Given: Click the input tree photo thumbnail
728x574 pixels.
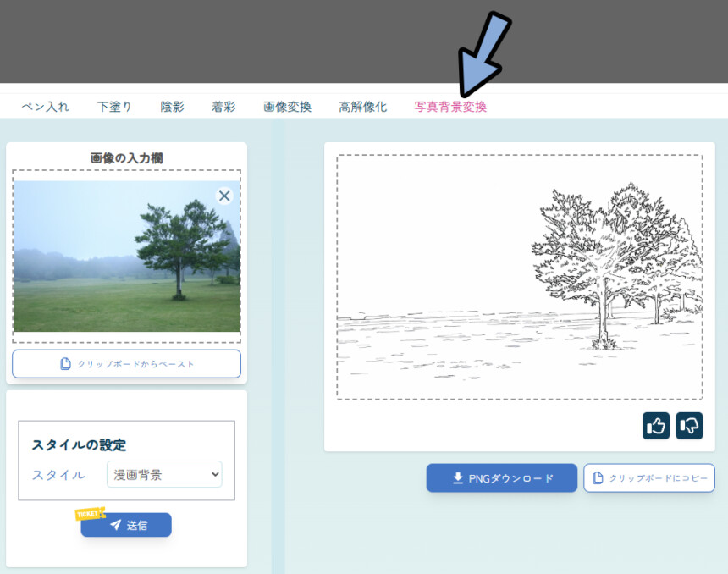Looking at the screenshot, I should click(126, 256).
